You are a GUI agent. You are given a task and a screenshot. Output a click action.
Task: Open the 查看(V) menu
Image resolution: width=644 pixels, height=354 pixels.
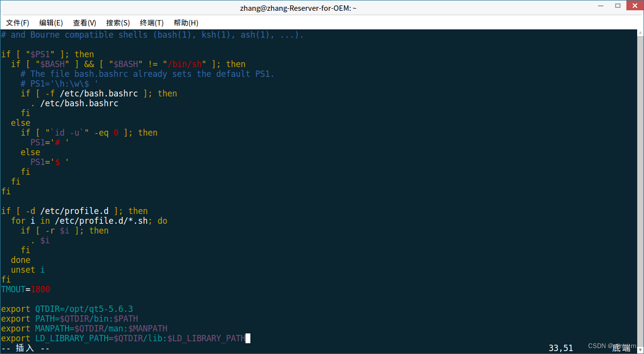point(85,23)
